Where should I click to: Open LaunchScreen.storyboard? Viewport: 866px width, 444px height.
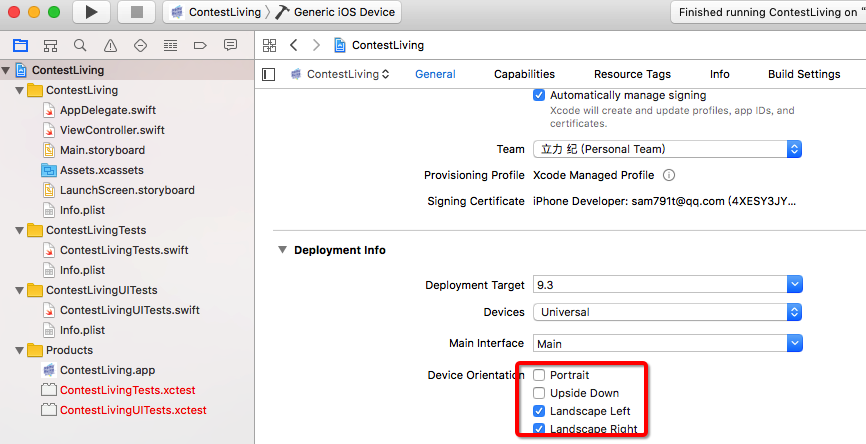pyautogui.click(x=127, y=190)
